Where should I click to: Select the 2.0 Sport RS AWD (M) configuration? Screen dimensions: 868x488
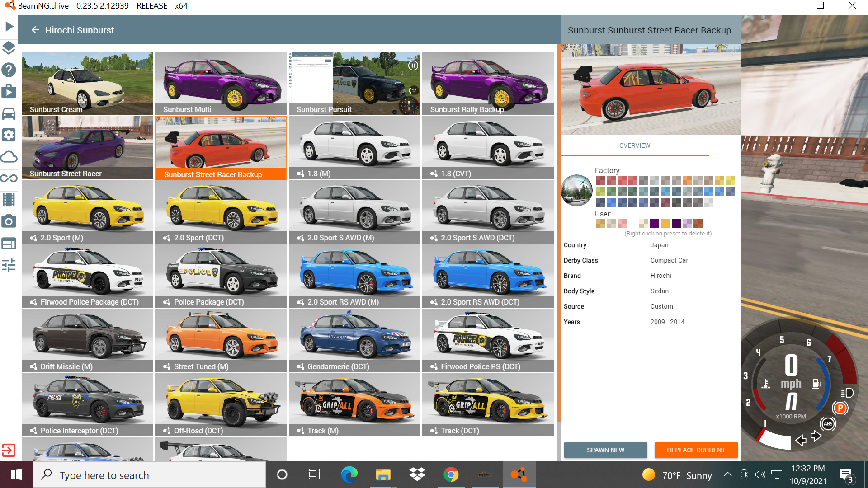[354, 276]
